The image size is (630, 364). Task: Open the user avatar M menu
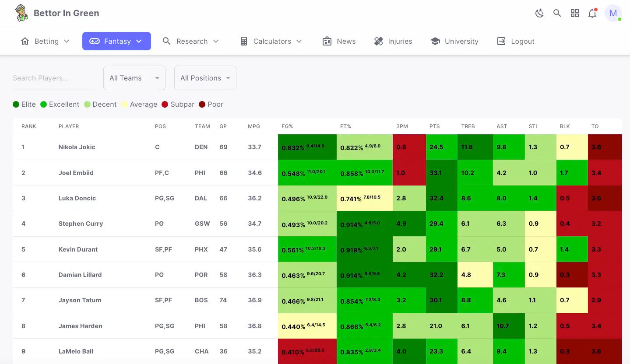(x=613, y=13)
